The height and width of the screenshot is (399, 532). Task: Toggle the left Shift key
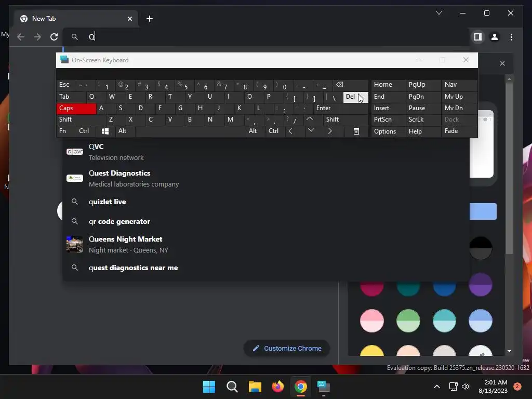point(81,119)
